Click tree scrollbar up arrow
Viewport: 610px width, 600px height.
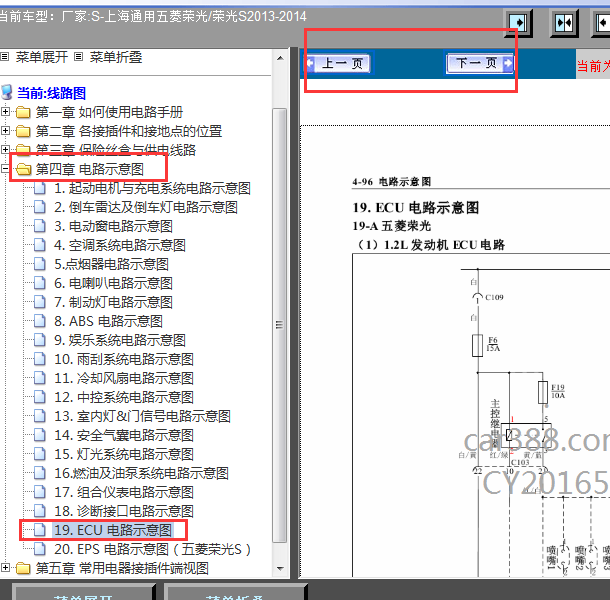[x=280, y=58]
